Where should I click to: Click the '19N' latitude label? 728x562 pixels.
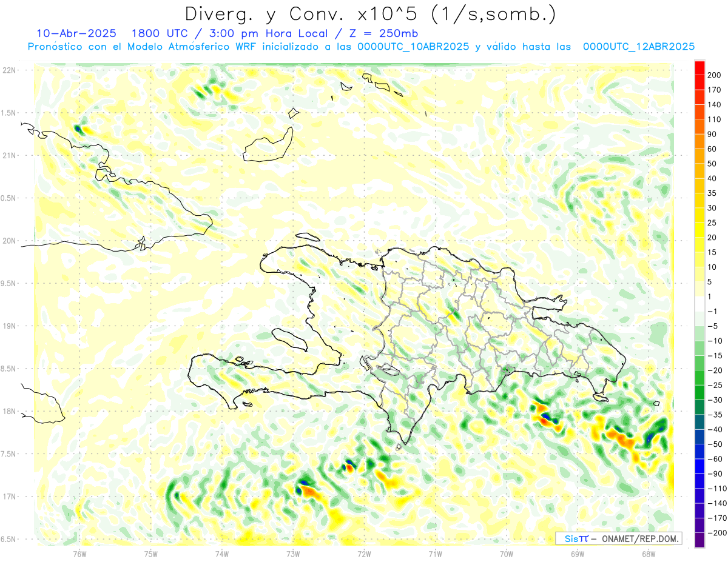[10, 326]
